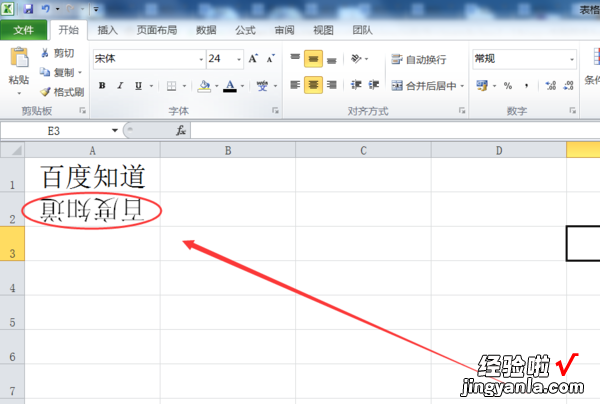Toggle center horizontal alignment
This screenshot has width=600, height=404.
pos(313,85)
